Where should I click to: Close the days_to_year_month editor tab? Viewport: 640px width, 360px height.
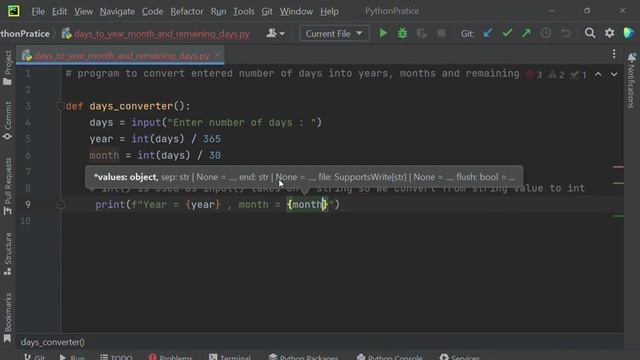click(x=218, y=55)
